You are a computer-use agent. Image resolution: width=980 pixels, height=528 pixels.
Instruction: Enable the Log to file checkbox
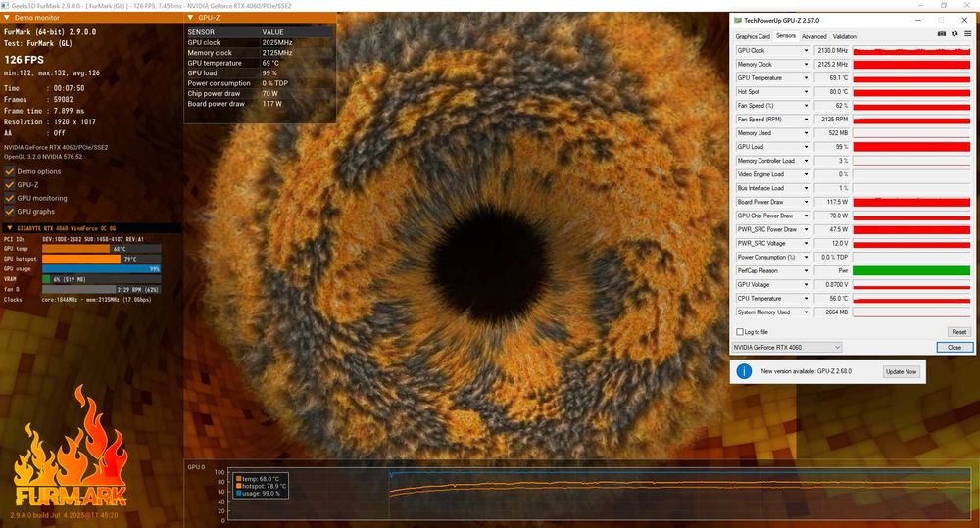pos(740,332)
